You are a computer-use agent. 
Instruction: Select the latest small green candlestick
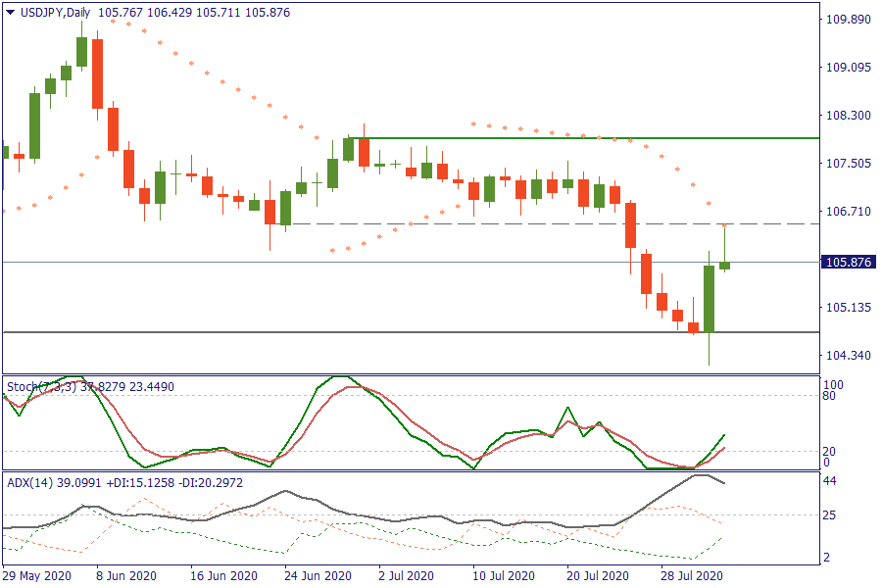pos(724,265)
